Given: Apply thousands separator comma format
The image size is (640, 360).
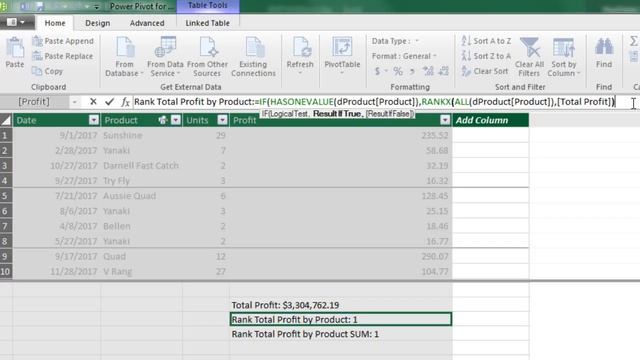Looking at the screenshot, I should 412,71.
